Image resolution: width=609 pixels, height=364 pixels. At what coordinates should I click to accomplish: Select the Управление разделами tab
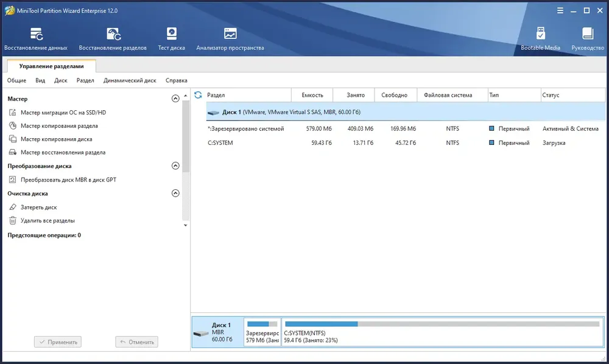click(x=51, y=66)
